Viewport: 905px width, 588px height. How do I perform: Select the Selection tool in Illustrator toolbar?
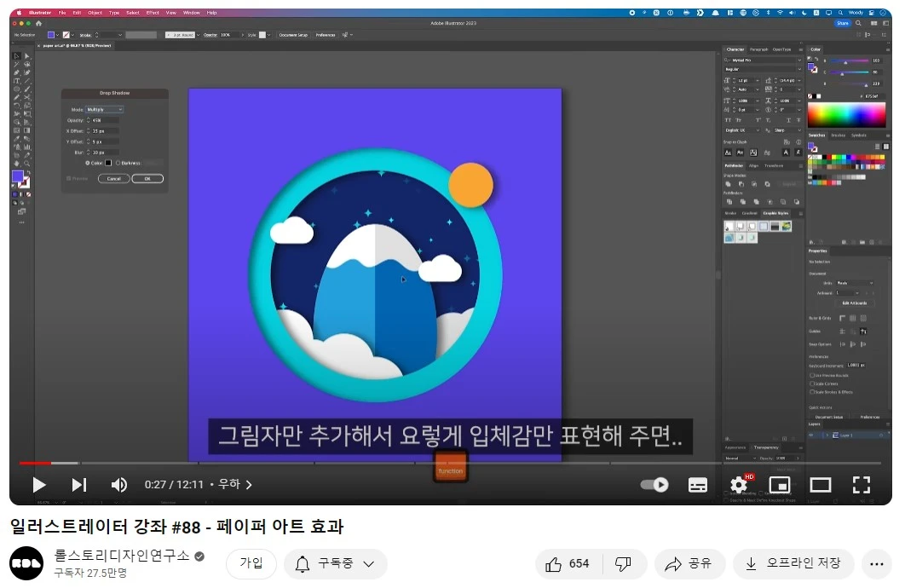[15, 55]
